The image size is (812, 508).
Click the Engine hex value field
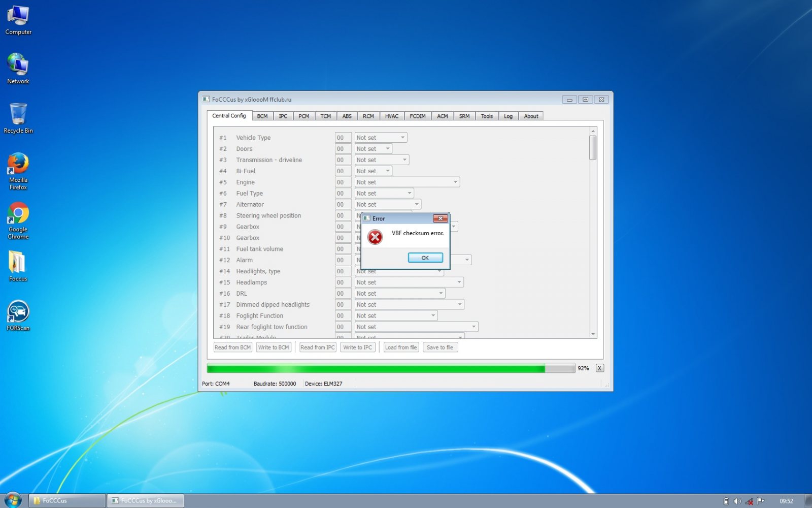click(x=343, y=182)
